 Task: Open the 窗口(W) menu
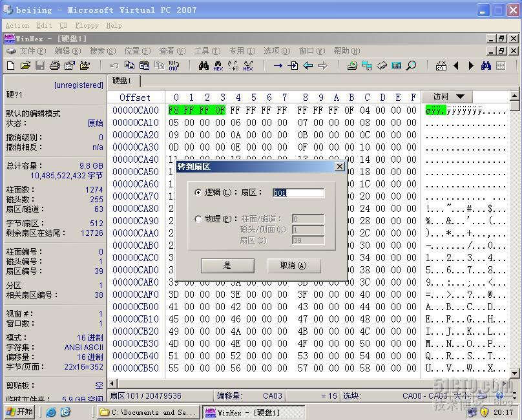312,51
